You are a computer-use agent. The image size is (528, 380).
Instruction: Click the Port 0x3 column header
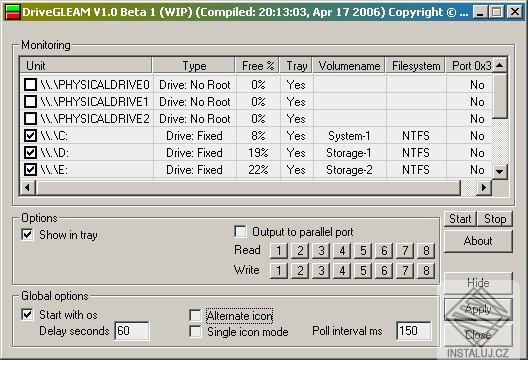[469, 65]
